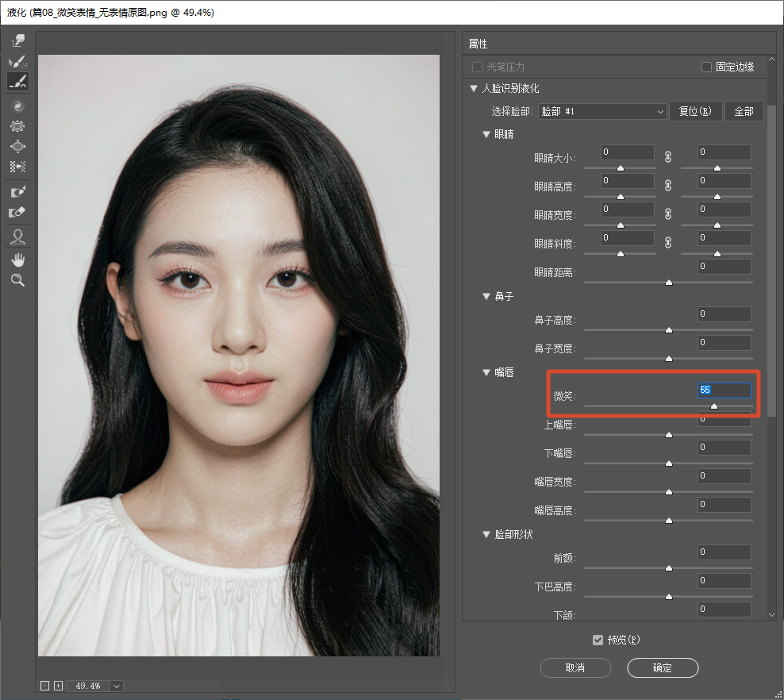
Task: Select the Bloat tool
Action: tap(18, 147)
